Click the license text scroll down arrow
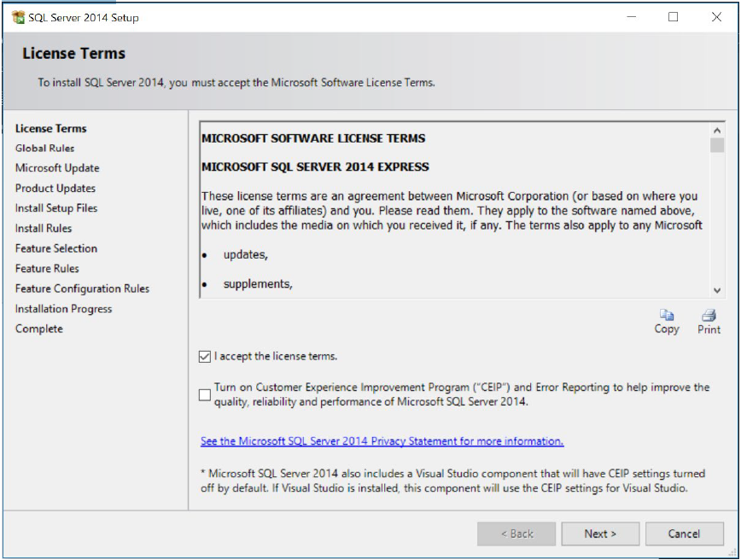741x560 pixels. tap(717, 290)
